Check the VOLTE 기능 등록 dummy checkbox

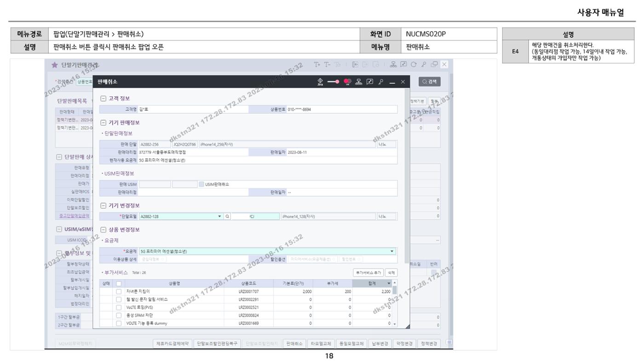[x=119, y=323]
